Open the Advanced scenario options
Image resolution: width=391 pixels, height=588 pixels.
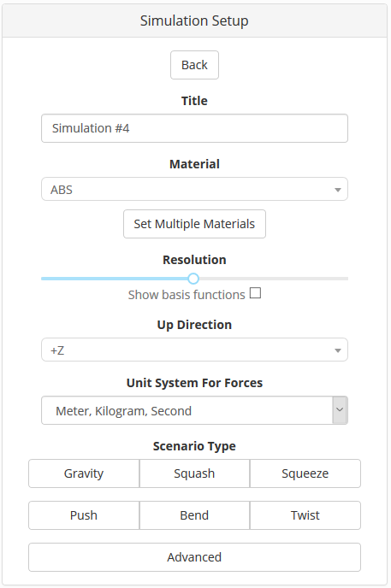pyautogui.click(x=194, y=557)
